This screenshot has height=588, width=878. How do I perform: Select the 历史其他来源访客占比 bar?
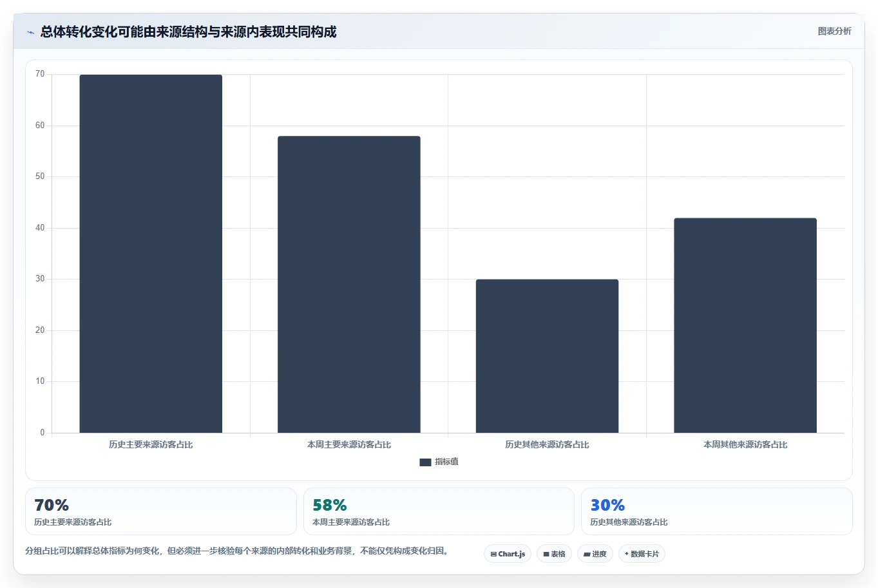tap(547, 356)
